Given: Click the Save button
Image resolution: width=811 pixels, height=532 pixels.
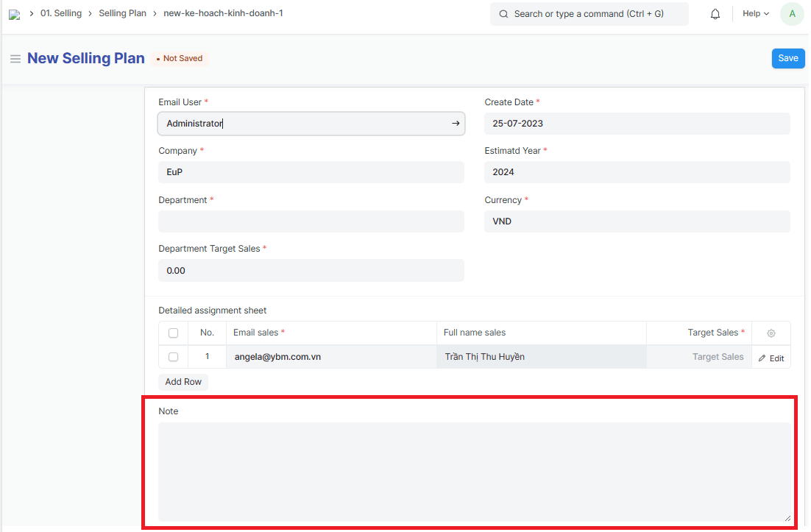Looking at the screenshot, I should 787,59.
